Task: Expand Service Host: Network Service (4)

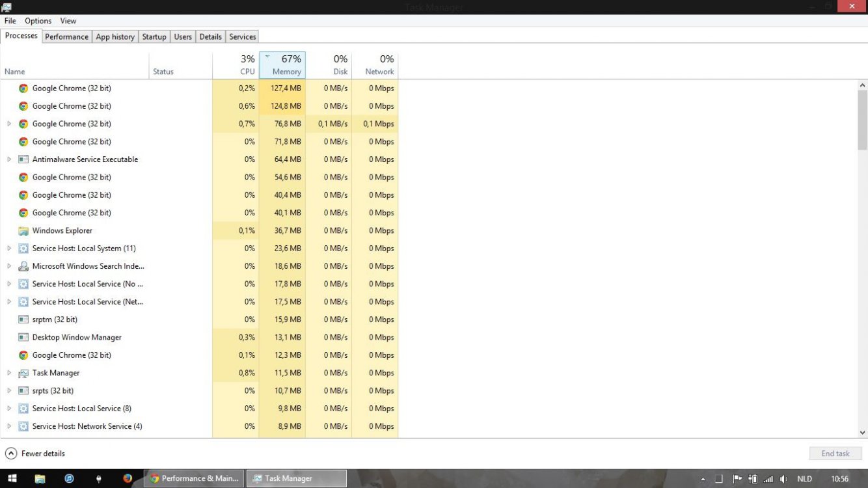Action: [x=9, y=426]
